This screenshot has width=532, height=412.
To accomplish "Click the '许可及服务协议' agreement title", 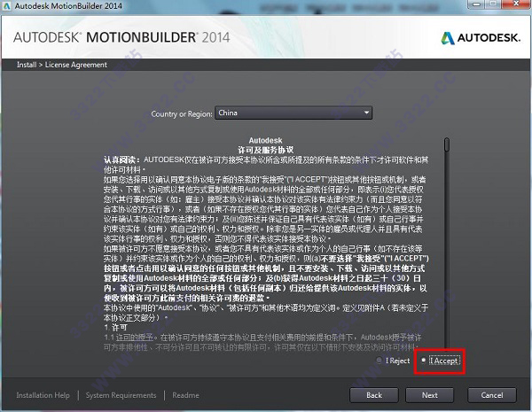I will pos(265,150).
